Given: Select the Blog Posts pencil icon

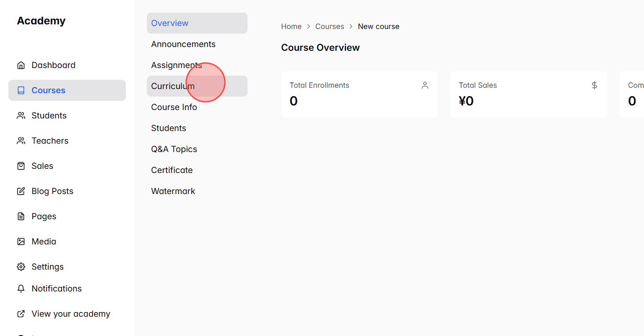Looking at the screenshot, I should click(21, 191).
